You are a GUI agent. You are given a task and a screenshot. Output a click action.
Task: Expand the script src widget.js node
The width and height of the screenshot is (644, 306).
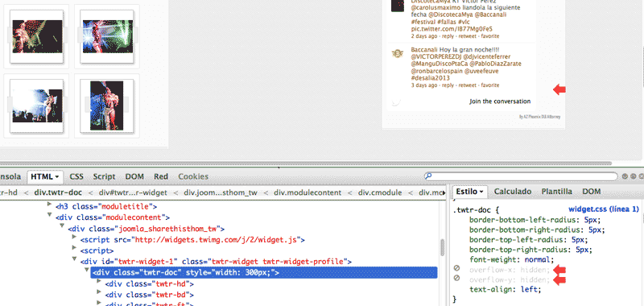click(74, 237)
